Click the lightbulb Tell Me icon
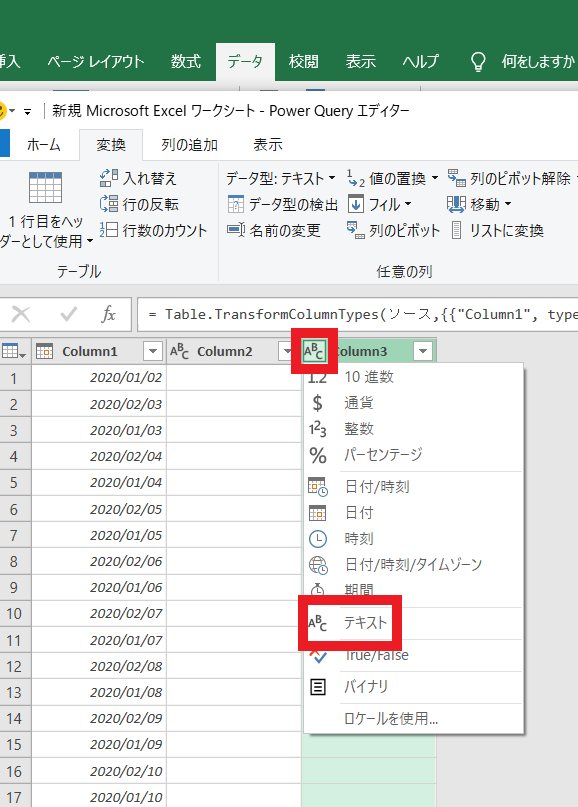578x807 pixels. click(478, 62)
